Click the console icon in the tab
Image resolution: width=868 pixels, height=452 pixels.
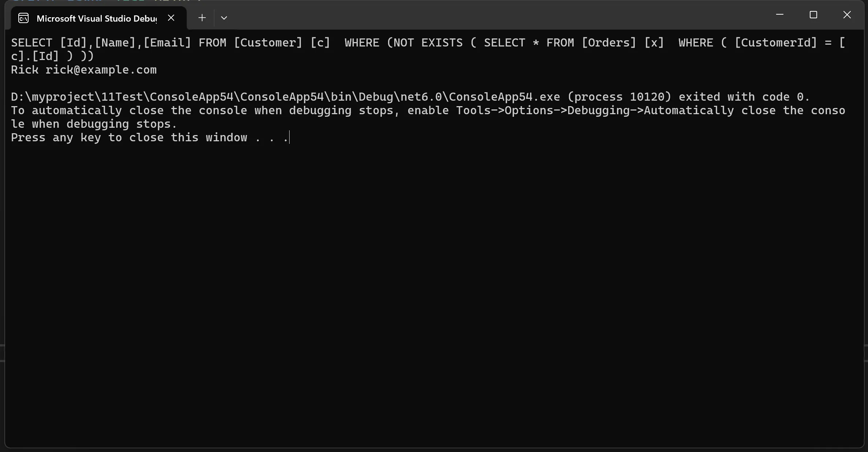(x=23, y=18)
